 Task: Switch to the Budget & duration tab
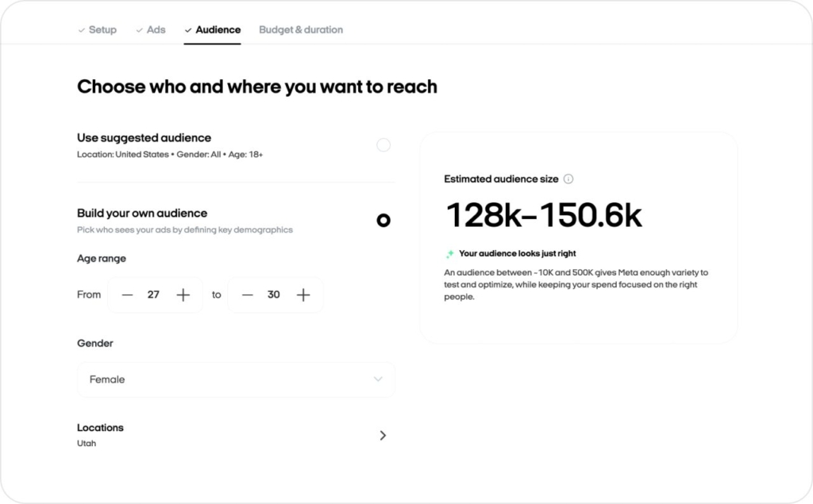point(301,29)
